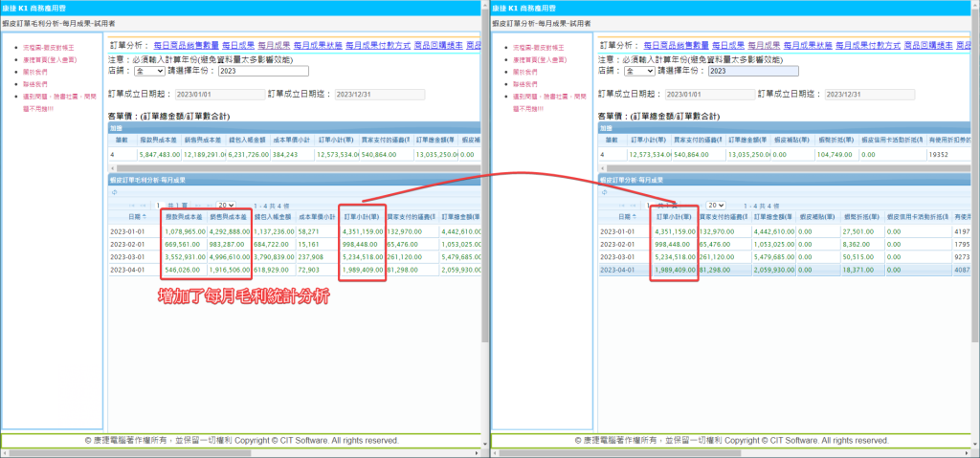
Task: Open rows-per-page dropdown in left grid
Action: [x=227, y=205]
